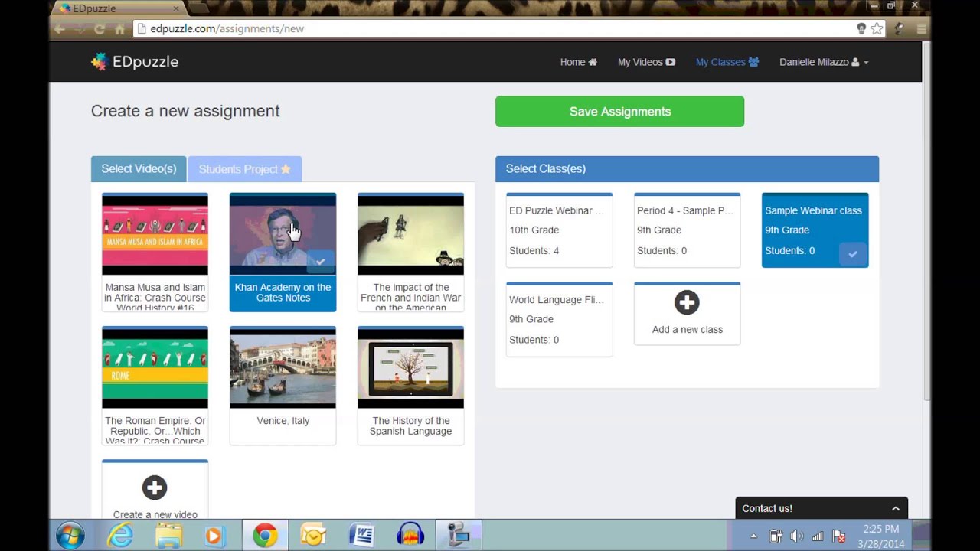The image size is (980, 551).
Task: Open the yellow mail app taskbar icon
Action: pos(313,535)
